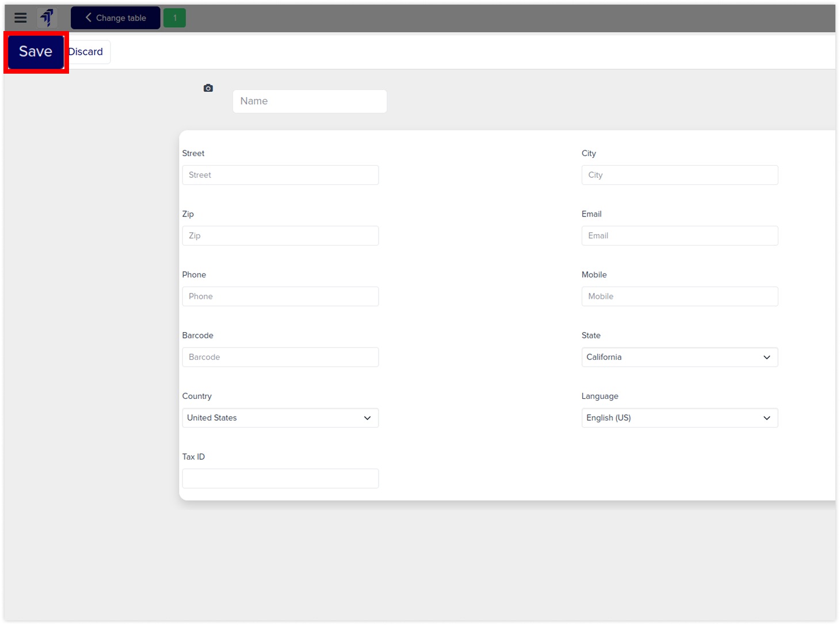Focus the Name input field

click(310, 101)
